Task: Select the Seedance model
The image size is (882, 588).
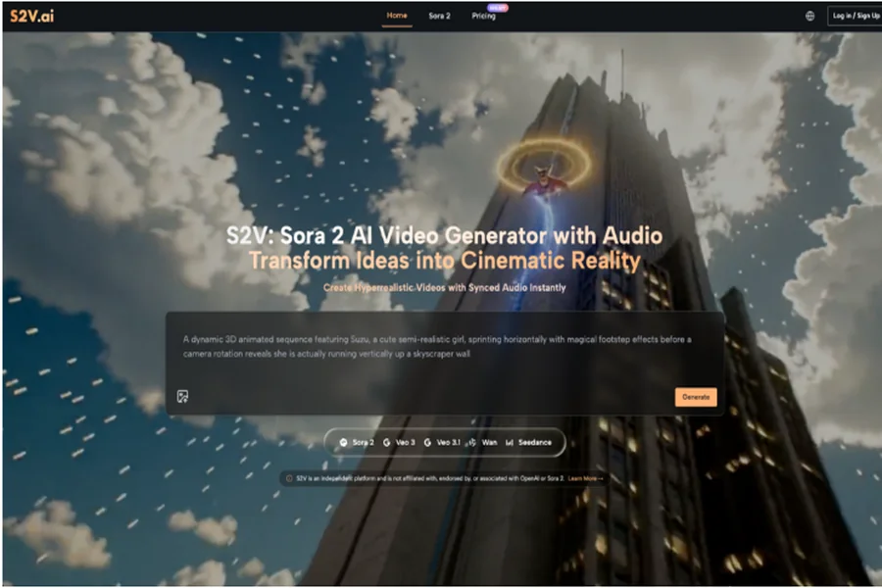Action: coord(533,443)
